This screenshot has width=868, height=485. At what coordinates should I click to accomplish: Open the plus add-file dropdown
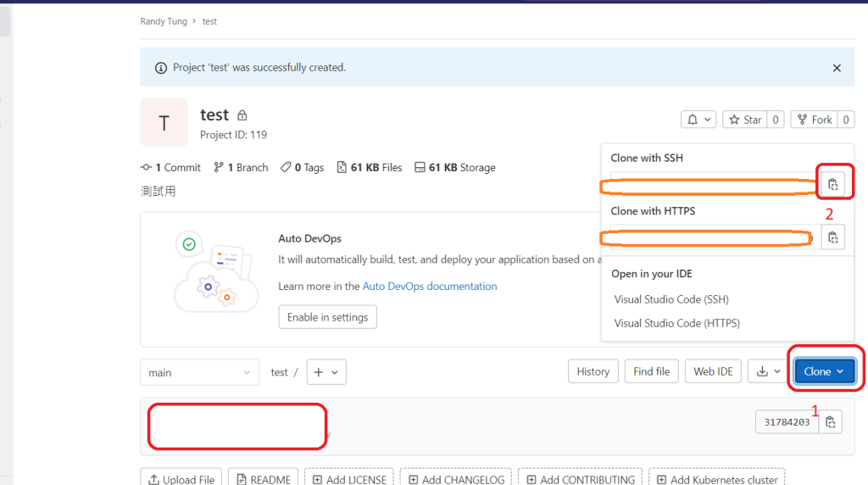pos(326,372)
